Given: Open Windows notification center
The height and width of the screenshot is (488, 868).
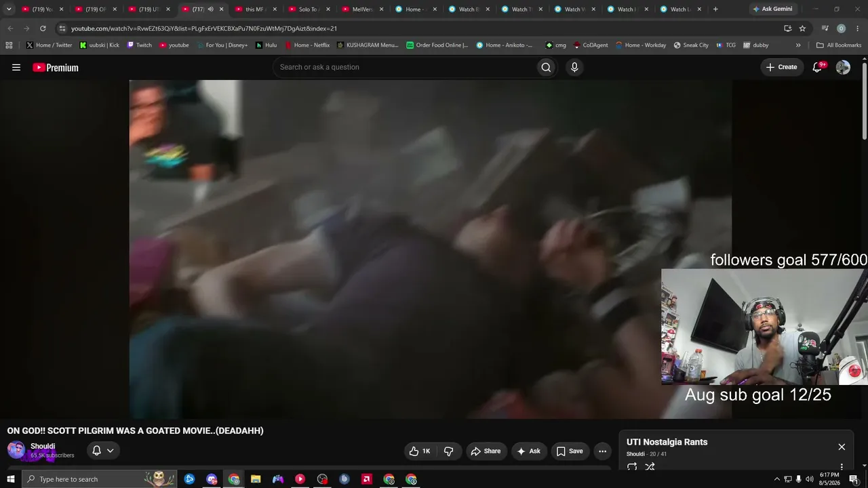Looking at the screenshot, I should (x=854, y=479).
